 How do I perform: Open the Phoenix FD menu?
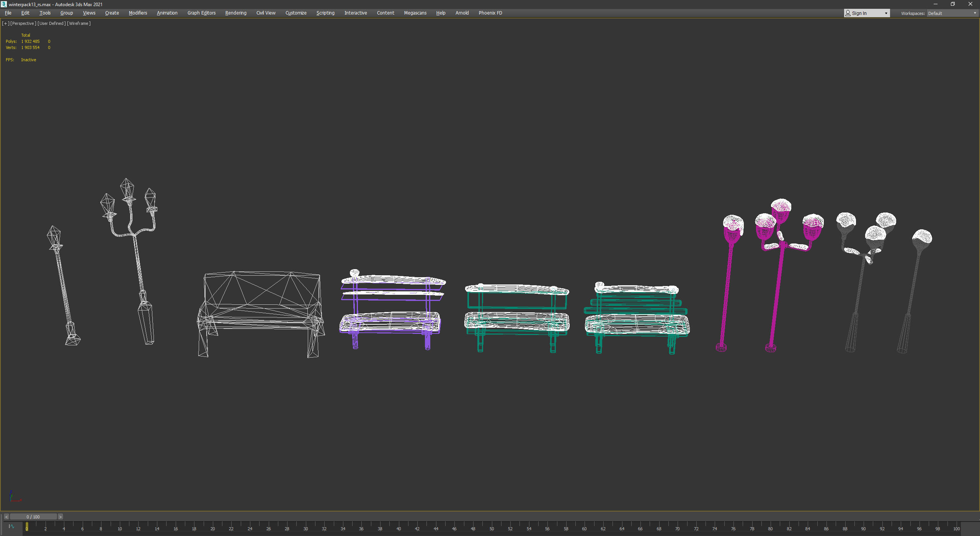[x=490, y=13]
